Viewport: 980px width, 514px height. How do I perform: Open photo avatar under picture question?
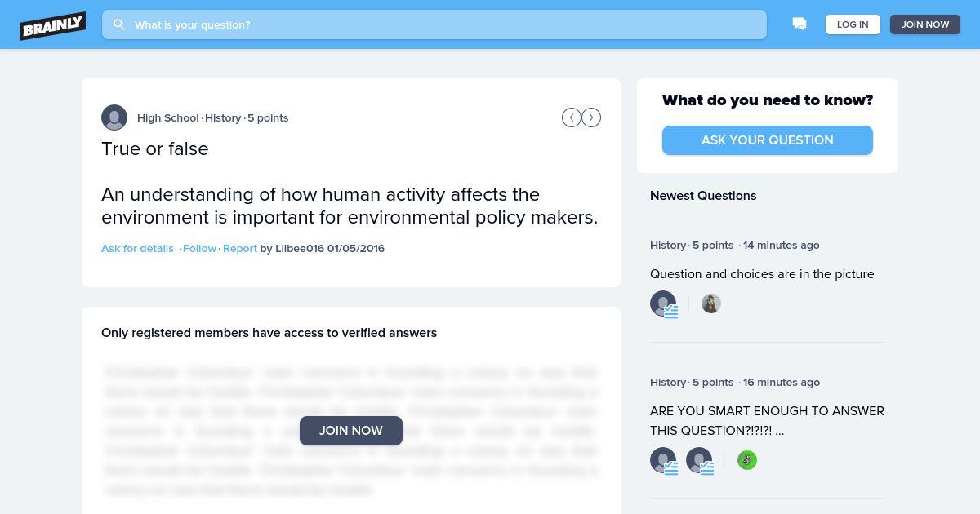point(711,304)
